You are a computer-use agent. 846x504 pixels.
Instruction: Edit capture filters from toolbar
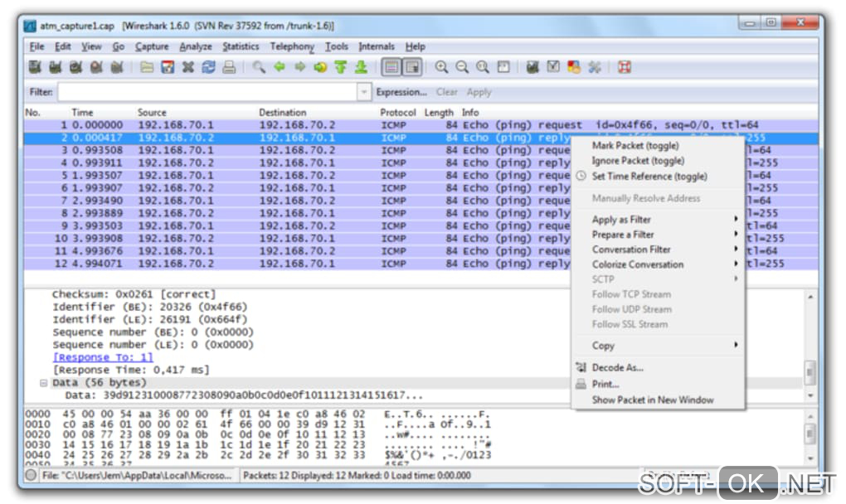[532, 67]
